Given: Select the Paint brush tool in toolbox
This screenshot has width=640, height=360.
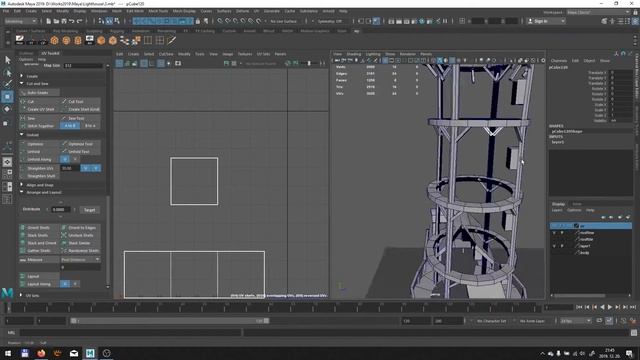Looking at the screenshot, I should point(7,84).
